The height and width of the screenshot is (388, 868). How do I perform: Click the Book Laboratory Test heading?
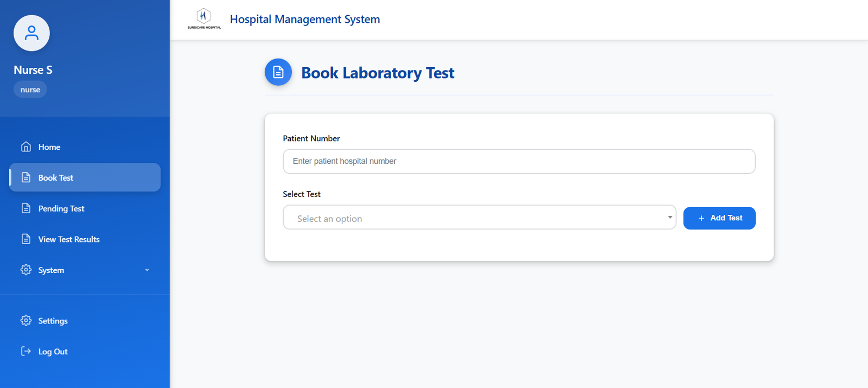click(x=378, y=73)
